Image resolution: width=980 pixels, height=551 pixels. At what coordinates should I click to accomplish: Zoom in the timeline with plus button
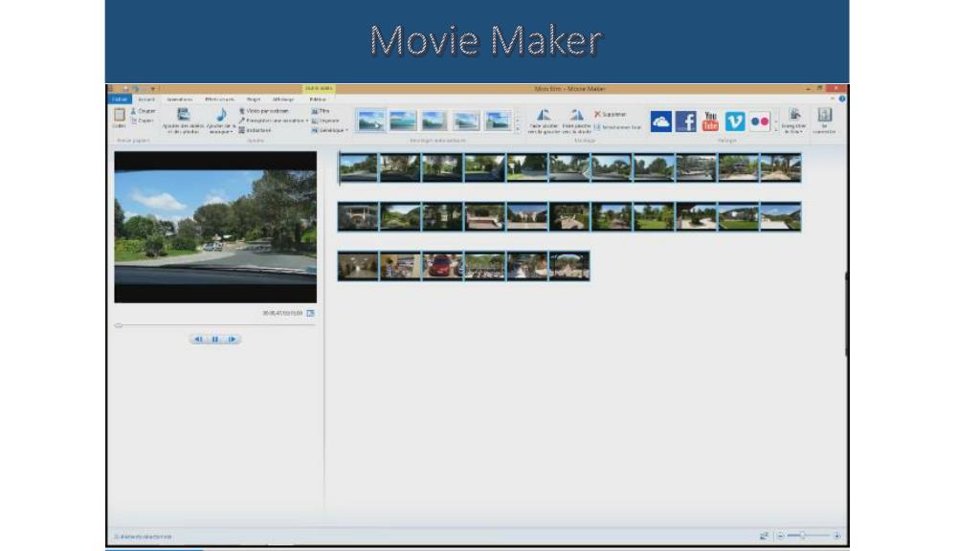(x=836, y=536)
